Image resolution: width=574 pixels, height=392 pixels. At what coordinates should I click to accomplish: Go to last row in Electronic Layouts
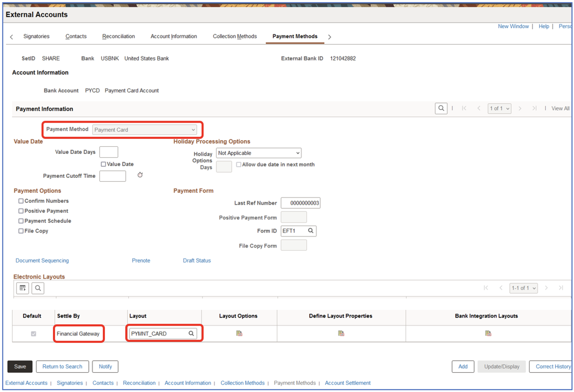(x=561, y=288)
